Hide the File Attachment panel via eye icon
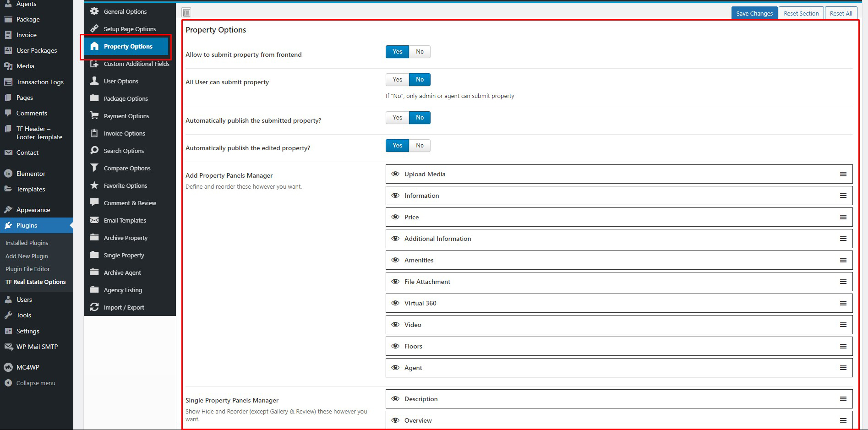The height and width of the screenshot is (430, 868). point(395,282)
